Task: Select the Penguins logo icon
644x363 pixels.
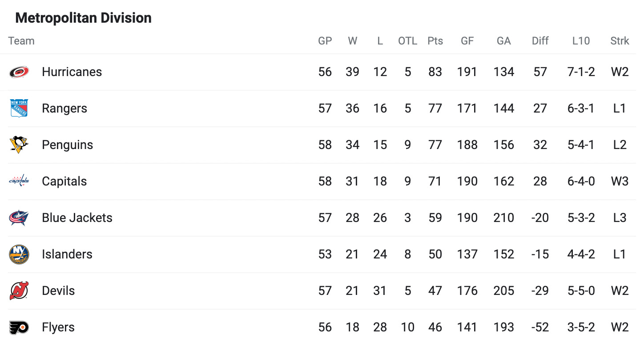Action: (19, 145)
